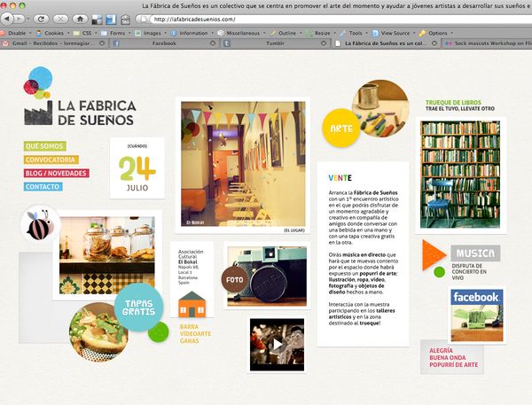Image resolution: width=532 pixels, height=405 pixels.
Task: Click the Asociación Cultural El Bokal address
Action: coord(191,267)
